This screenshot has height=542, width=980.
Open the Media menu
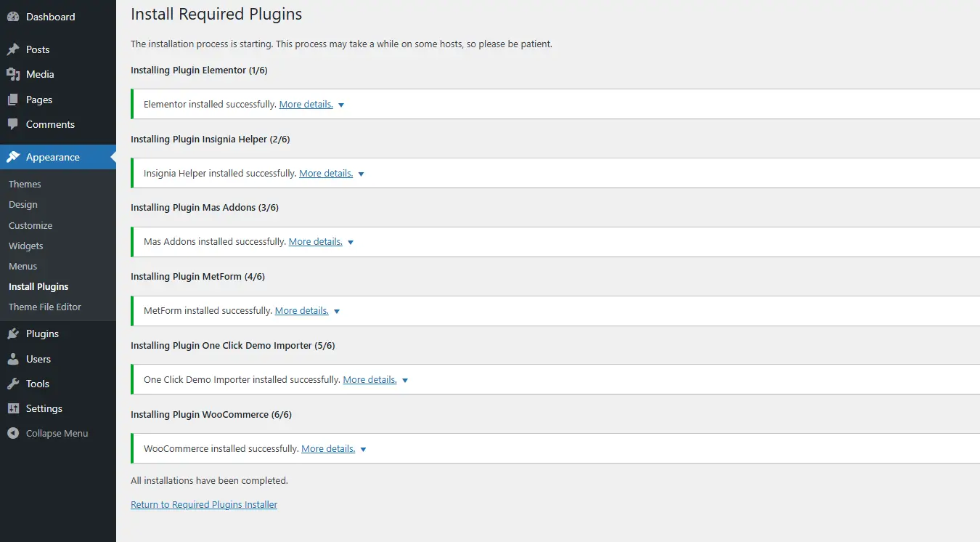click(x=58, y=74)
